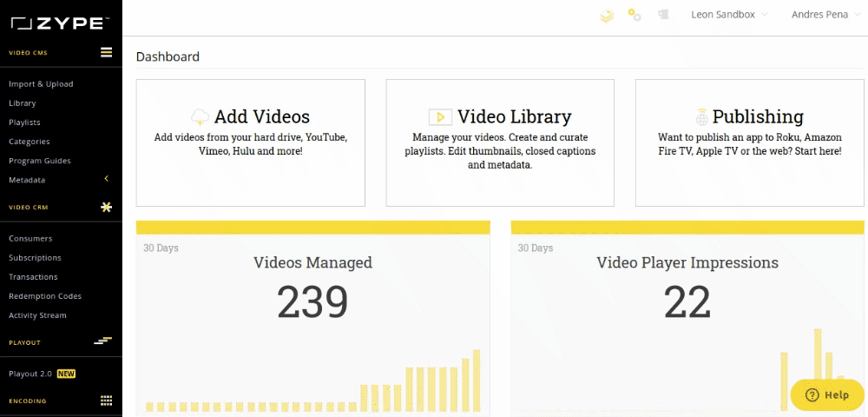Open Redemption Codes in sidebar
Image resolution: width=868 pixels, height=417 pixels.
tap(45, 296)
